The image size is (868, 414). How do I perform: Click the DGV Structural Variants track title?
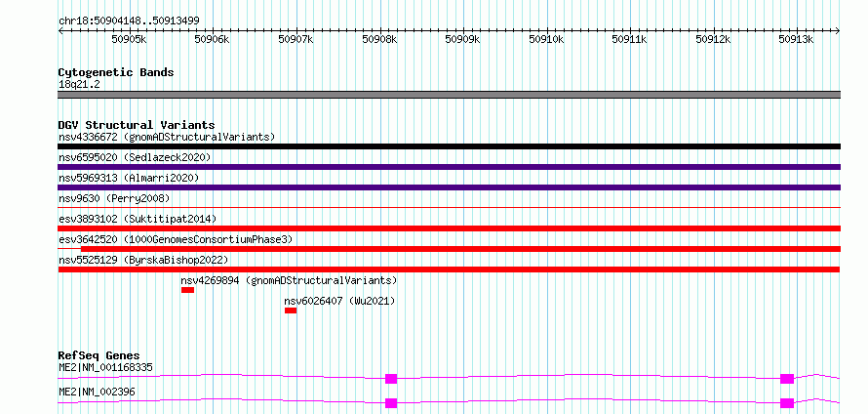click(137, 125)
